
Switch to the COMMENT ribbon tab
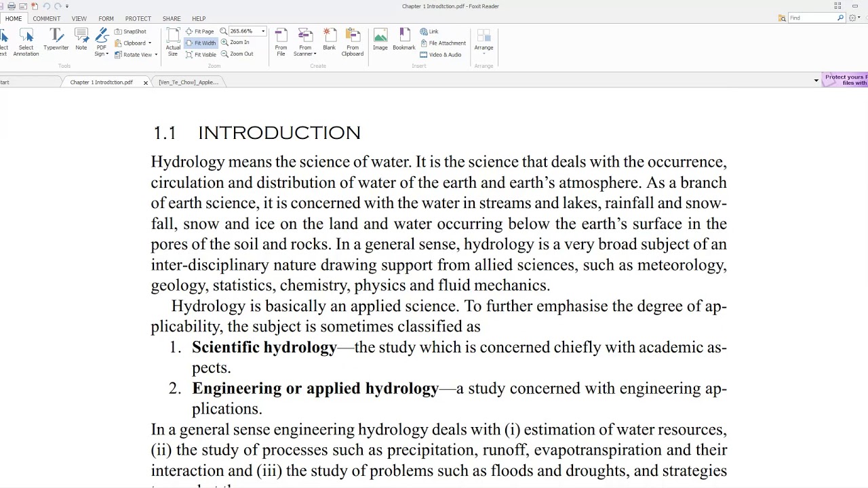(x=47, y=18)
